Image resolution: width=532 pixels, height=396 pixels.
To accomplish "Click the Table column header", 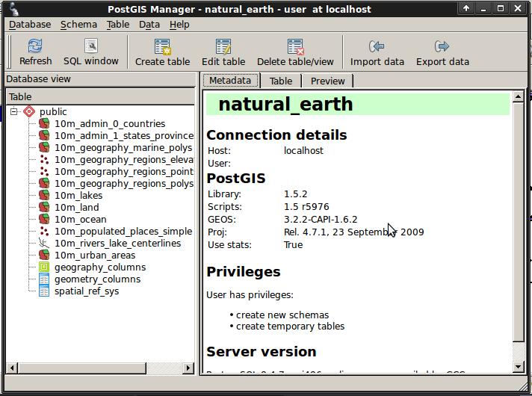I will [x=100, y=96].
